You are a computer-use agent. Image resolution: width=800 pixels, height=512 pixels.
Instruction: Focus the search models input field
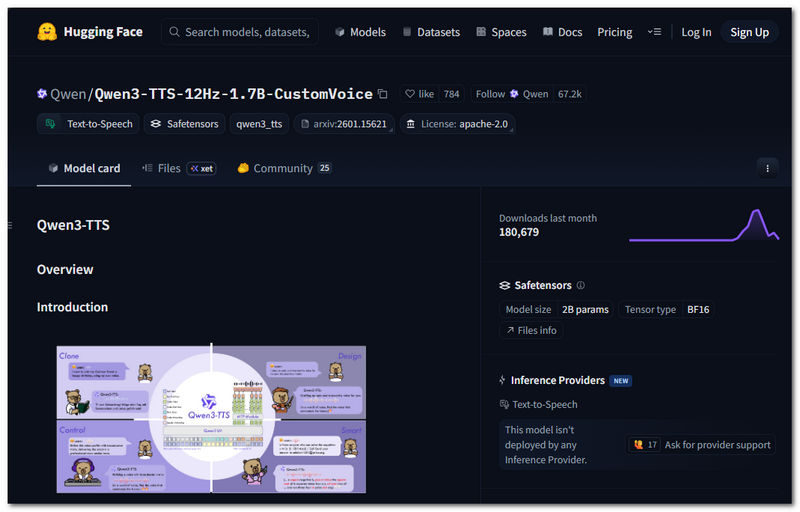pyautogui.click(x=247, y=32)
